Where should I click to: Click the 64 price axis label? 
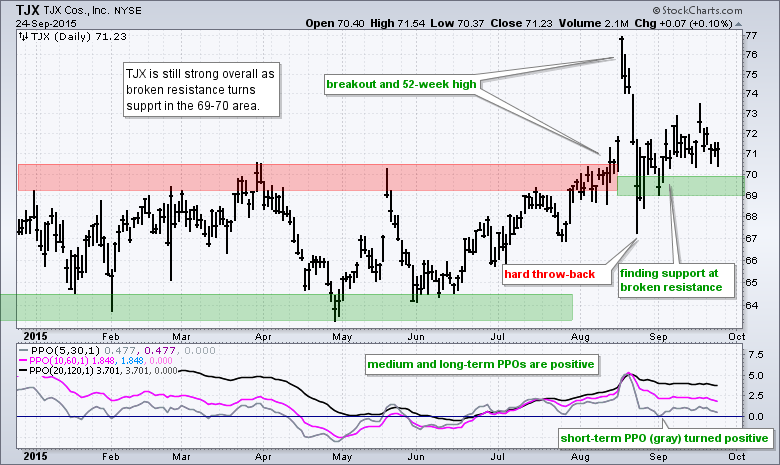pyautogui.click(x=751, y=305)
